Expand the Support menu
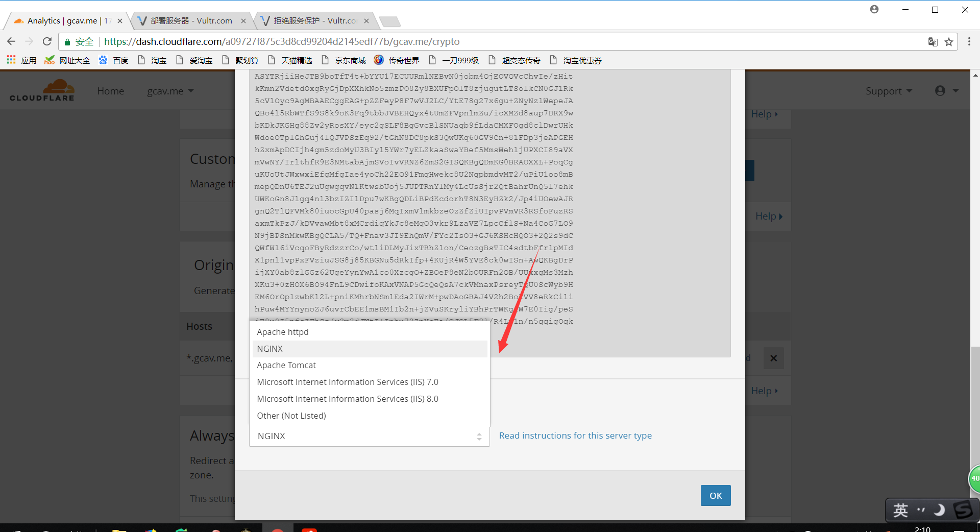The width and height of the screenshot is (980, 532). (x=889, y=91)
